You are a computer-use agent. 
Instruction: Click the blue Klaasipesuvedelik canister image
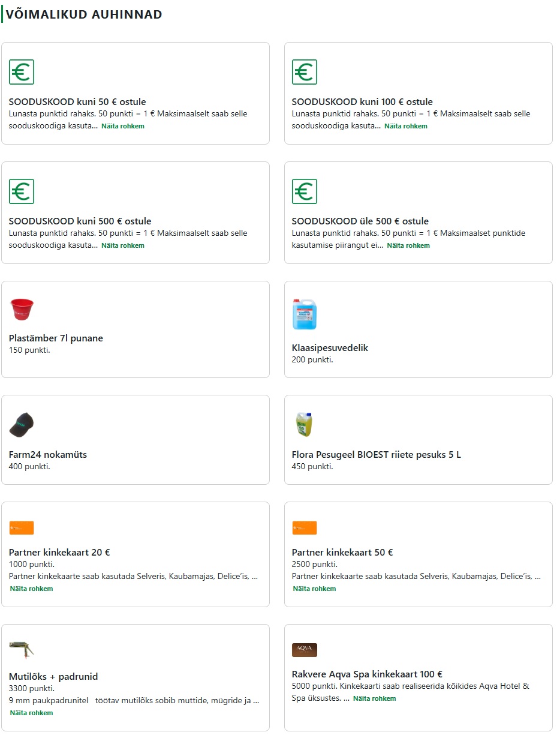pyautogui.click(x=304, y=314)
